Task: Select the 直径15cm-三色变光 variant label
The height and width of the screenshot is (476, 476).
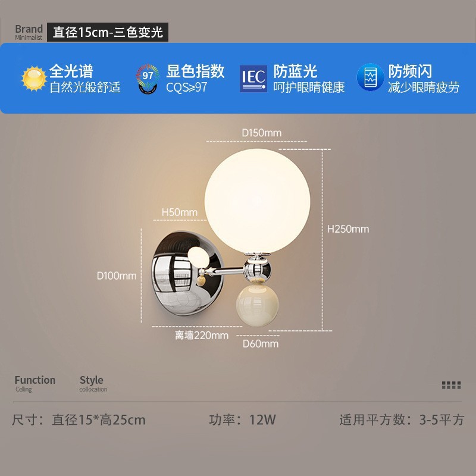Action: (108, 32)
